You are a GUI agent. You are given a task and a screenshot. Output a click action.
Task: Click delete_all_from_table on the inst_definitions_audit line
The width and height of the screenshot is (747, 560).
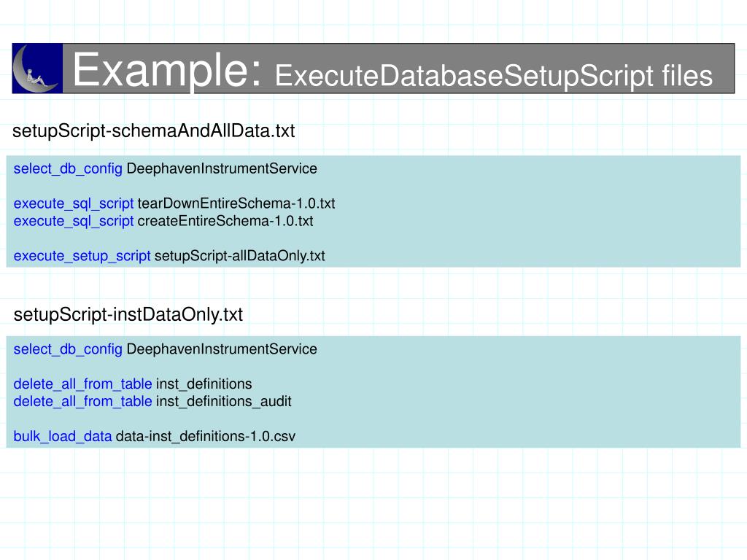(82, 401)
